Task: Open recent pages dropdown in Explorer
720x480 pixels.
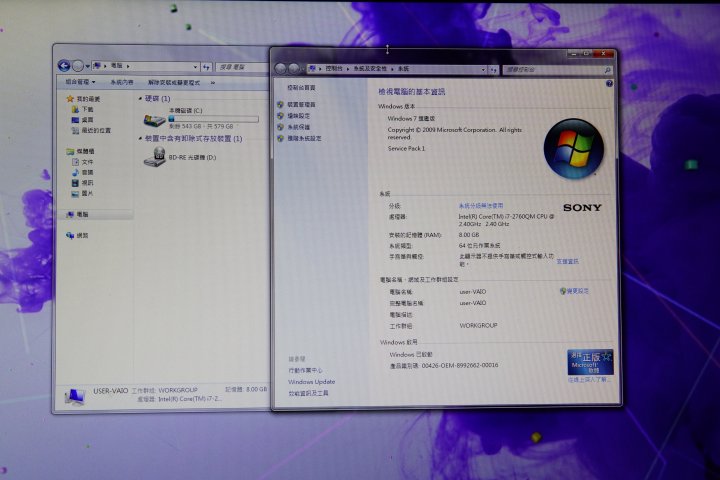Action: tap(87, 67)
